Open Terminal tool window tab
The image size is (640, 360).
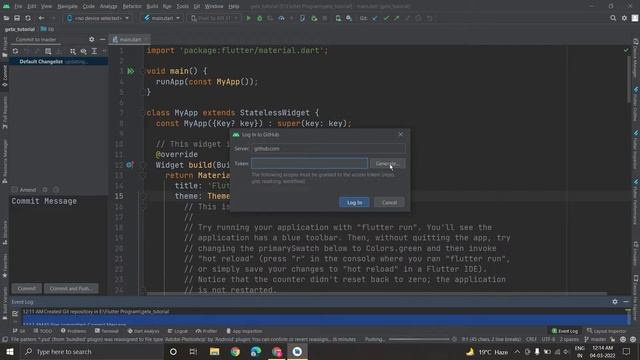tap(107, 331)
